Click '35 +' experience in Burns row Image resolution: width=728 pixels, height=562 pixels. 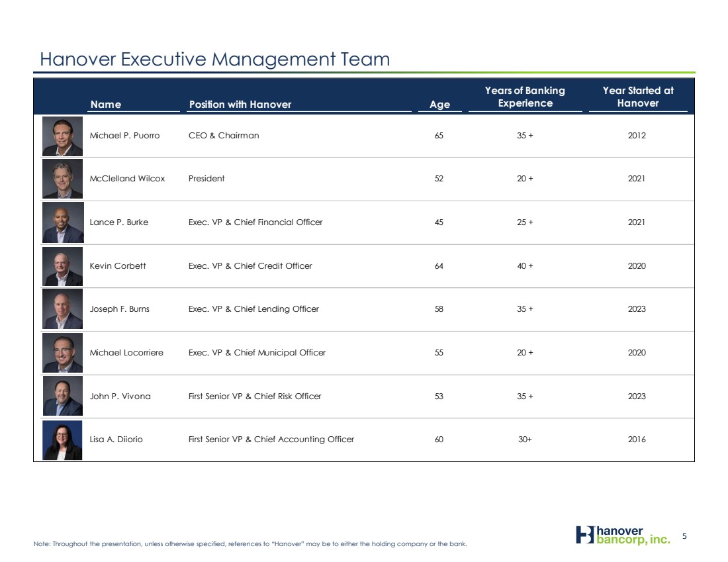(525, 309)
